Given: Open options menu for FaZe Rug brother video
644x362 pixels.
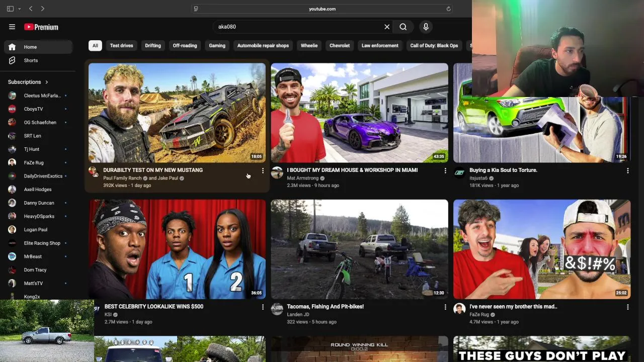Looking at the screenshot, I should pyautogui.click(x=628, y=307).
